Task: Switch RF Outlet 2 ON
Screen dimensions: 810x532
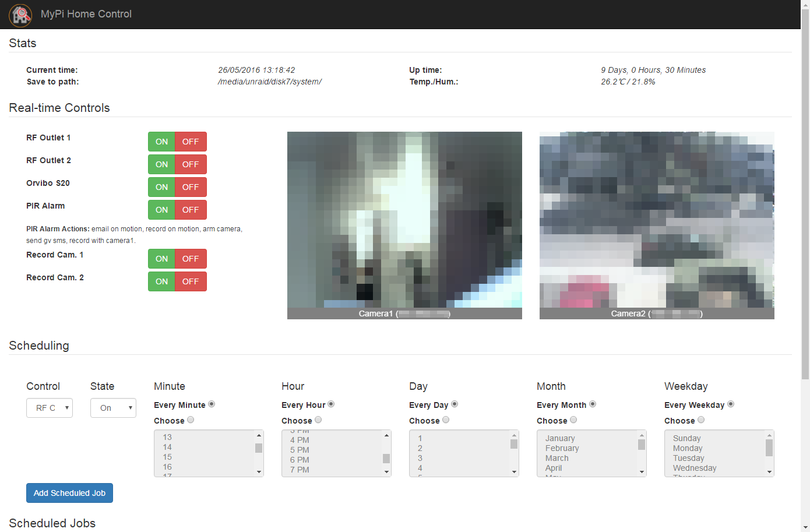Action: [x=161, y=164]
